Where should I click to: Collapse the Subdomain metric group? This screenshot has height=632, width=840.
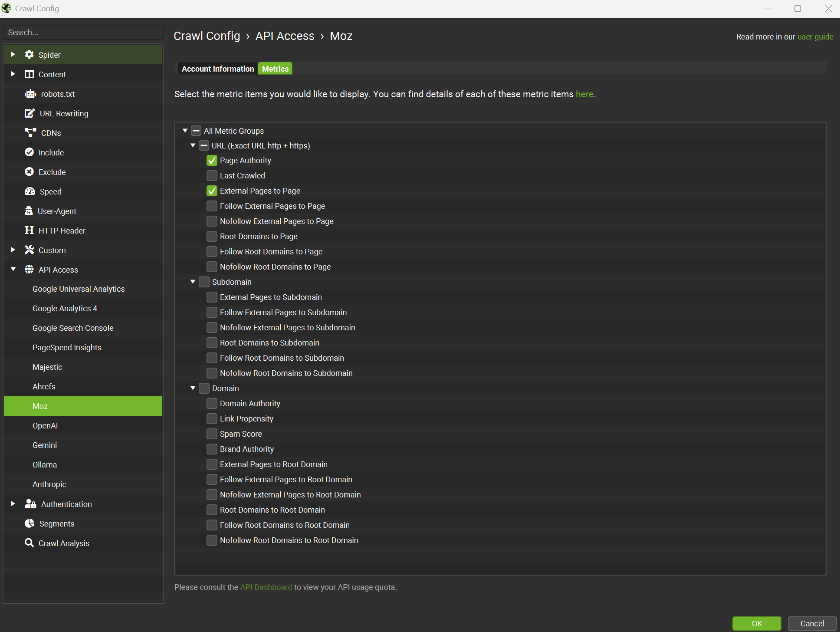[x=193, y=282]
